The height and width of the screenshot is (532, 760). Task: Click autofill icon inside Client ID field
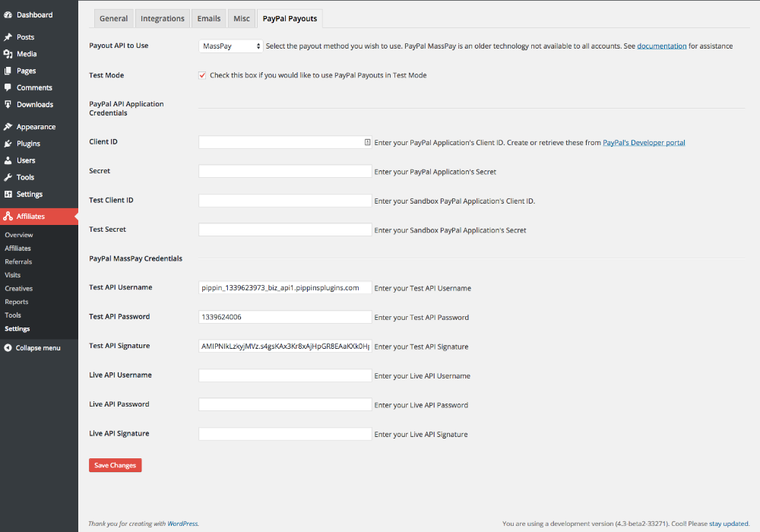click(x=367, y=142)
